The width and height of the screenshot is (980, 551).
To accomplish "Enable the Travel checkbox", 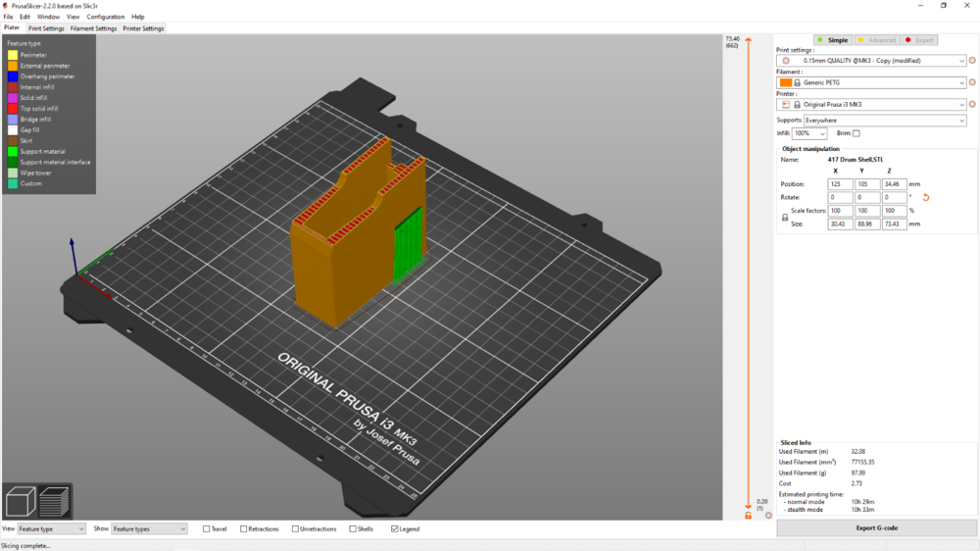I will click(207, 528).
